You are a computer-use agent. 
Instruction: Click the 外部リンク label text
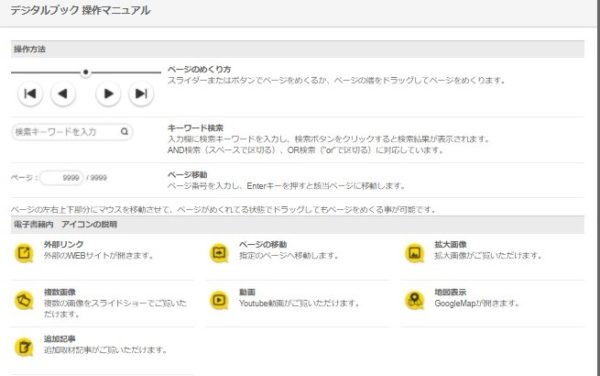coord(64,244)
